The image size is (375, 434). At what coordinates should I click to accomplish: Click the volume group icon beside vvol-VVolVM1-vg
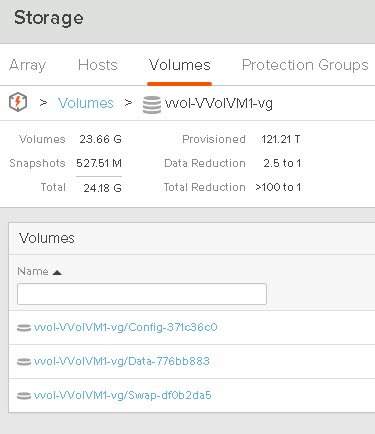click(x=152, y=105)
